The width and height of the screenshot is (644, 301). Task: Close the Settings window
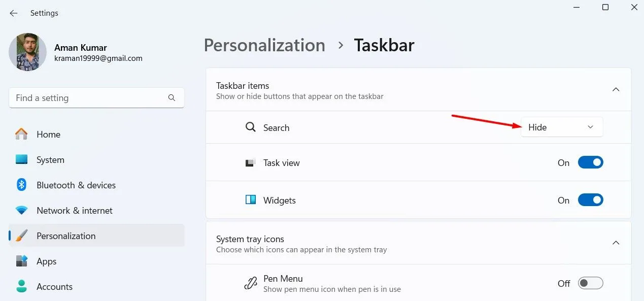click(x=634, y=7)
